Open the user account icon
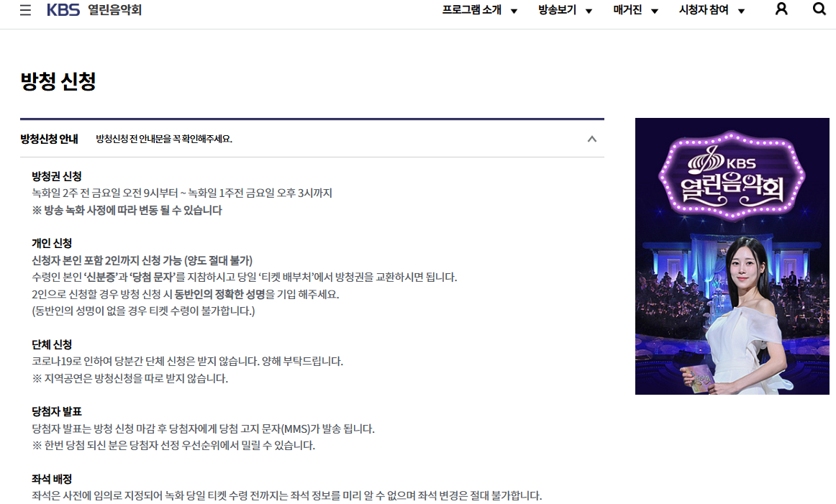Viewport: 836px width, 504px height. pyautogui.click(x=781, y=9)
